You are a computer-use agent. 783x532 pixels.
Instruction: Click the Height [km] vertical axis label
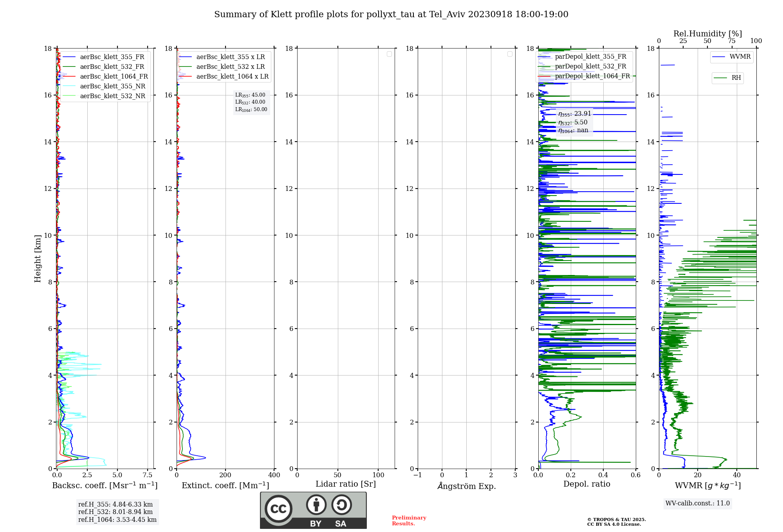click(38, 259)
